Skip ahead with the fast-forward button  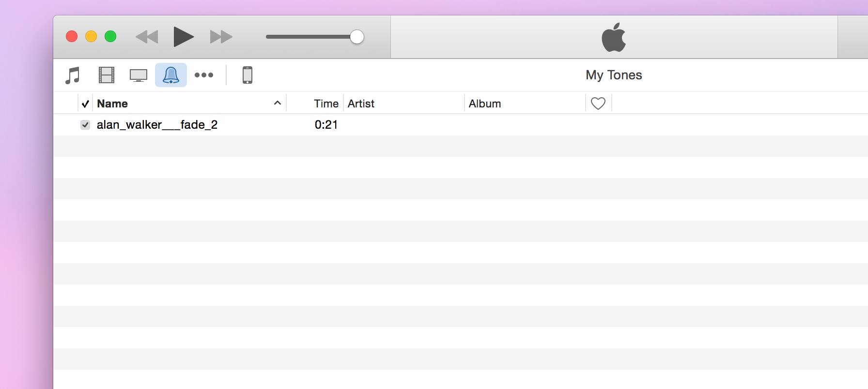pyautogui.click(x=221, y=37)
